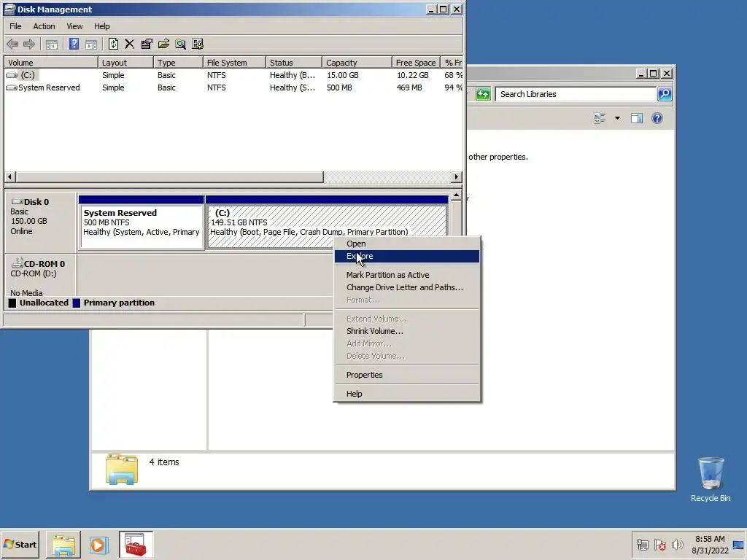Click the 10.22 GB free space cell
Screen dimensions: 747x560
tap(413, 75)
